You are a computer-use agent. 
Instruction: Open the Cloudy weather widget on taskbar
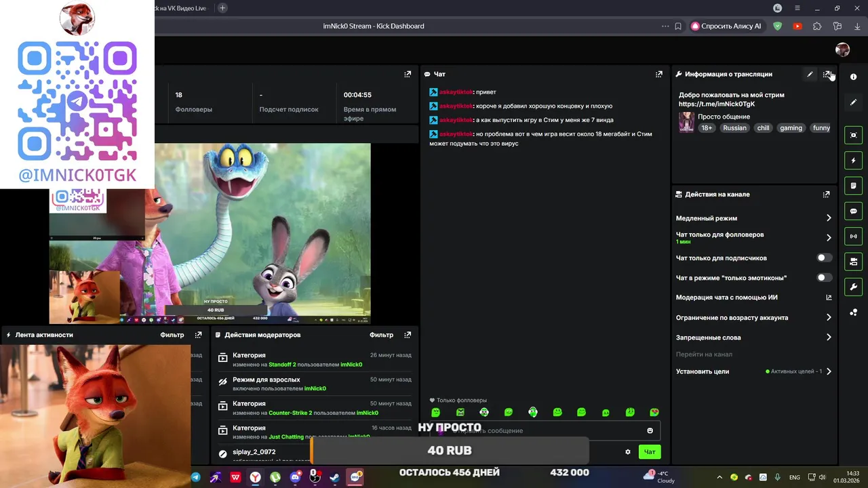[660, 477]
